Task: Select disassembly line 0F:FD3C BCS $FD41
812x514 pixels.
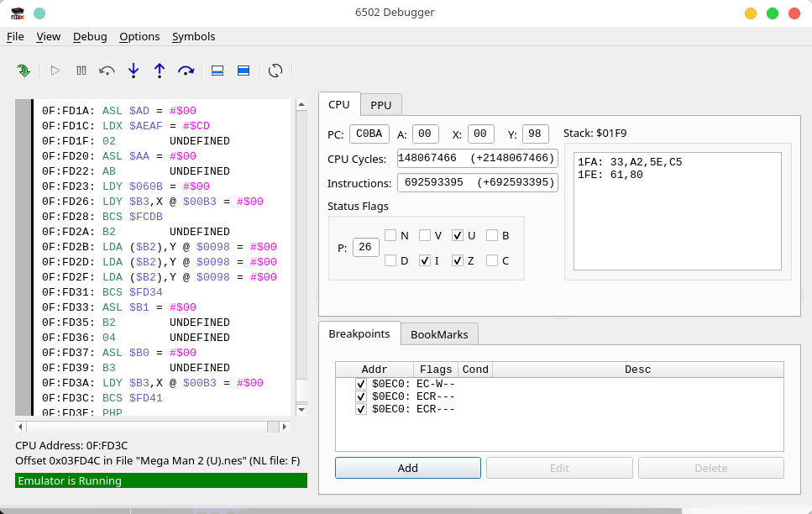Action: tap(102, 398)
